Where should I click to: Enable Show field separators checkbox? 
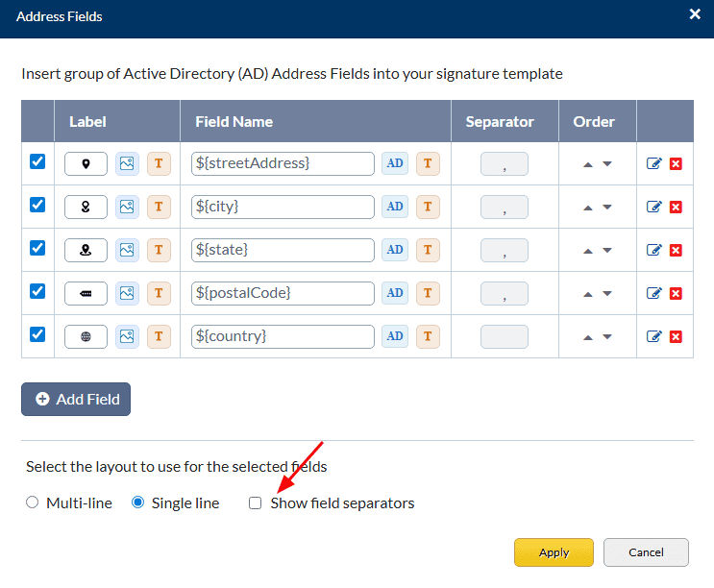(256, 502)
